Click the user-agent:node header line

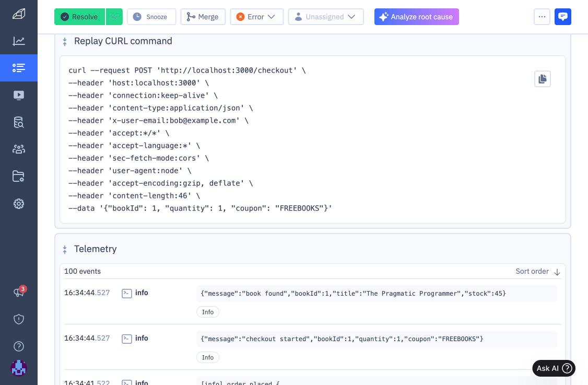[x=130, y=171]
